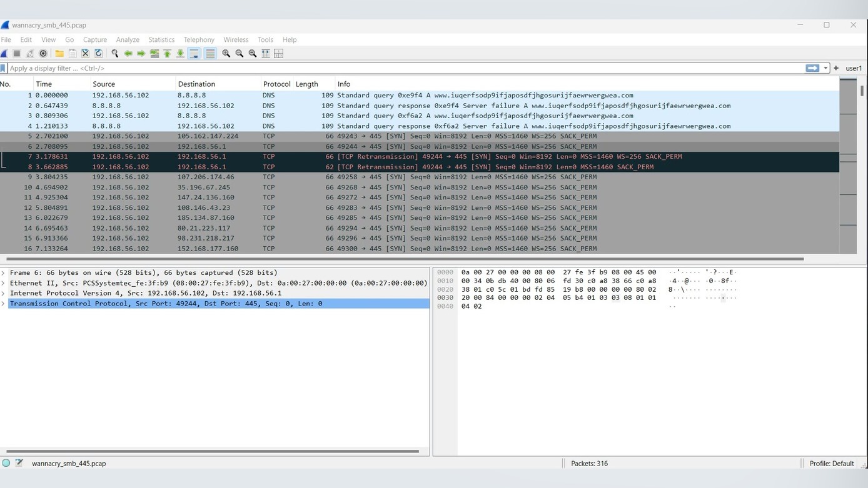Image resolution: width=868 pixels, height=488 pixels.
Task: Toggle auto-scroll during live capture
Action: coord(194,54)
